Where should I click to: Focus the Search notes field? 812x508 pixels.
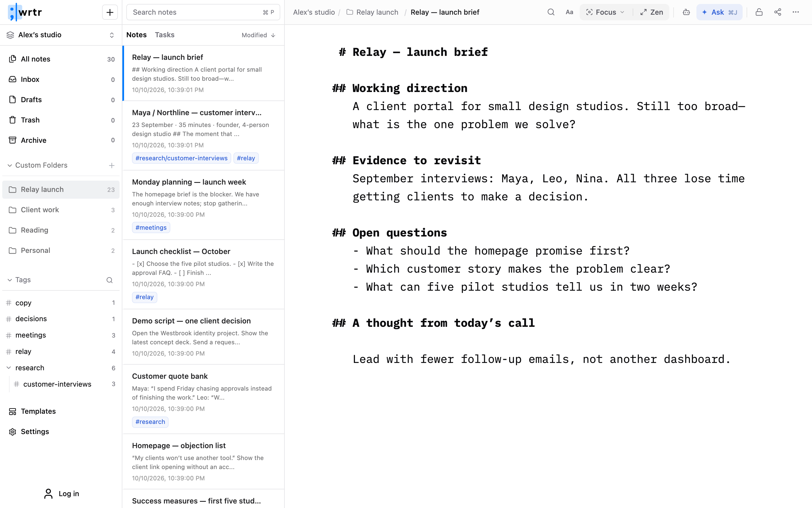[x=203, y=12]
